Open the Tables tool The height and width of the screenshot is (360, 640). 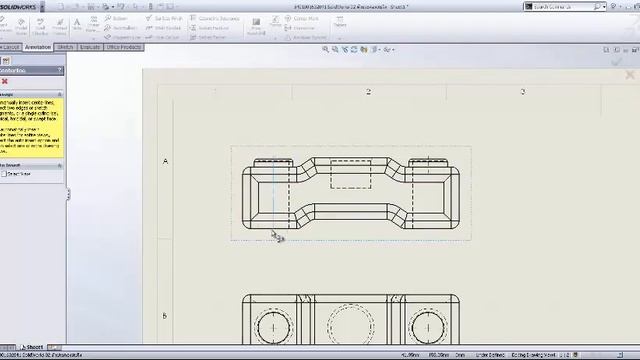(x=340, y=22)
